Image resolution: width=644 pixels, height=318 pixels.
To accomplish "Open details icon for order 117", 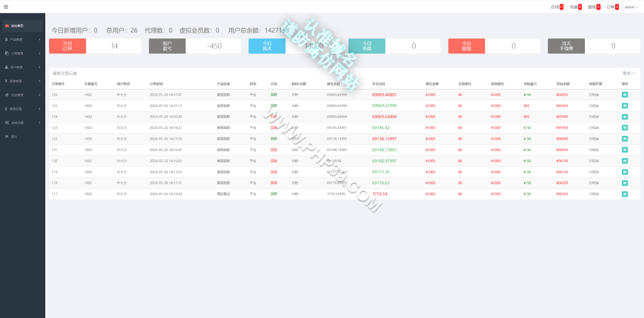I will 625,194.
